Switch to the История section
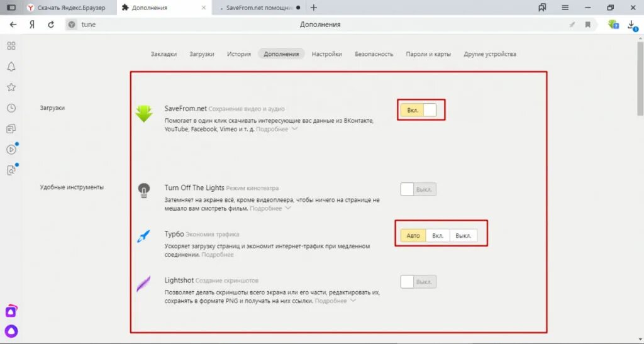 [239, 54]
